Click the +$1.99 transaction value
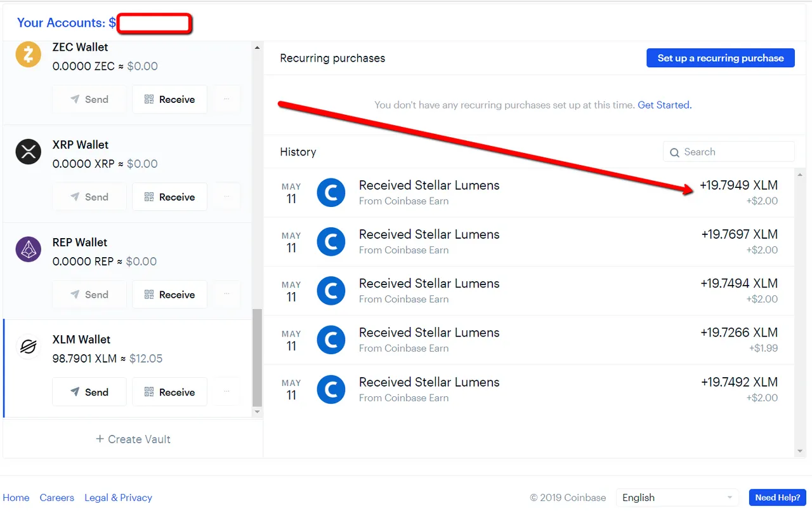This screenshot has height=513, width=812. [x=763, y=348]
